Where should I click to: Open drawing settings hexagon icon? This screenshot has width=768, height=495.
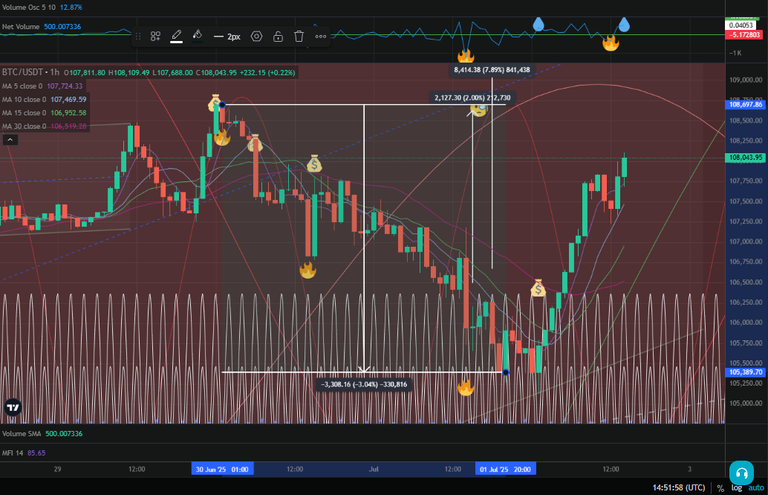257,36
